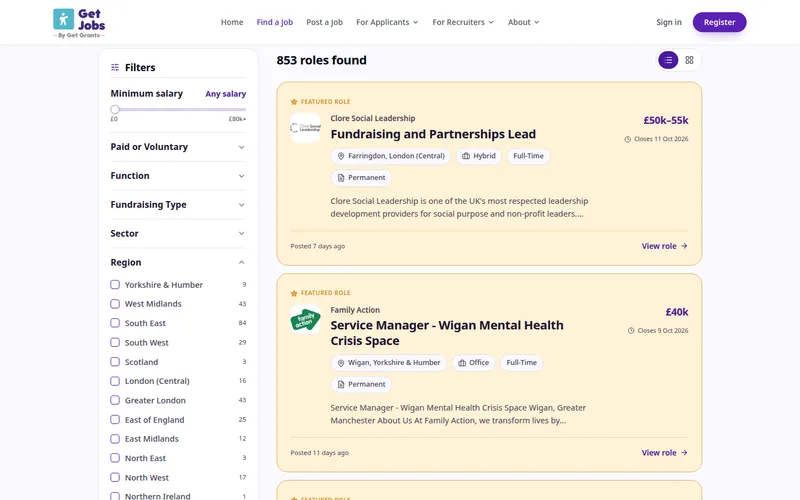
Task: Click the location pin icon beside Farringdon, London
Action: pyautogui.click(x=341, y=156)
